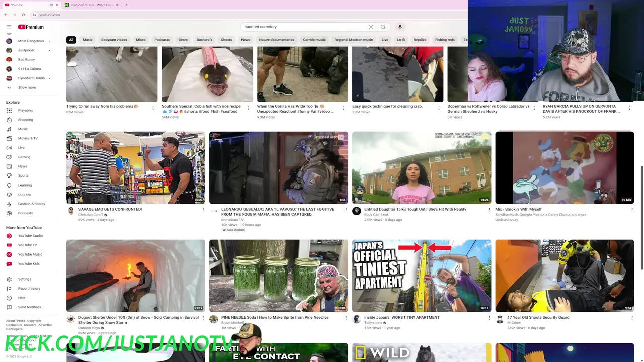Play Japan's Official Tiniest Apartment thumbnail

pyautogui.click(x=422, y=276)
